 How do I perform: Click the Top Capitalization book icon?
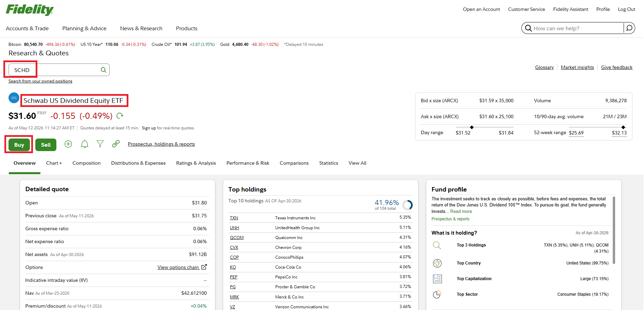[x=437, y=279]
